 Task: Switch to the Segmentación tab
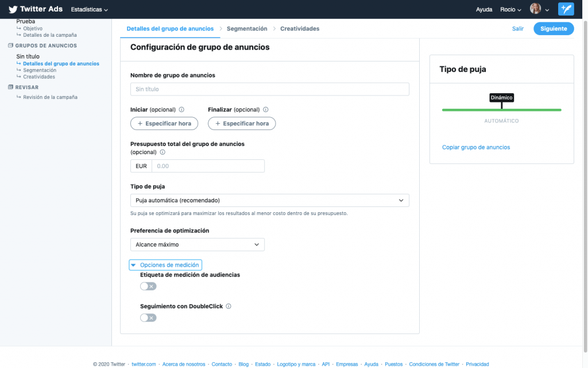click(247, 28)
